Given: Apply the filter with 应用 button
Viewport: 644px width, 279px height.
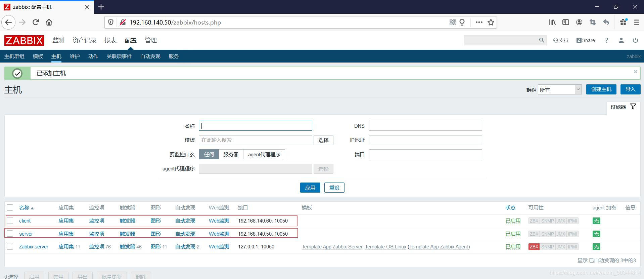Looking at the screenshot, I should pos(310,188).
